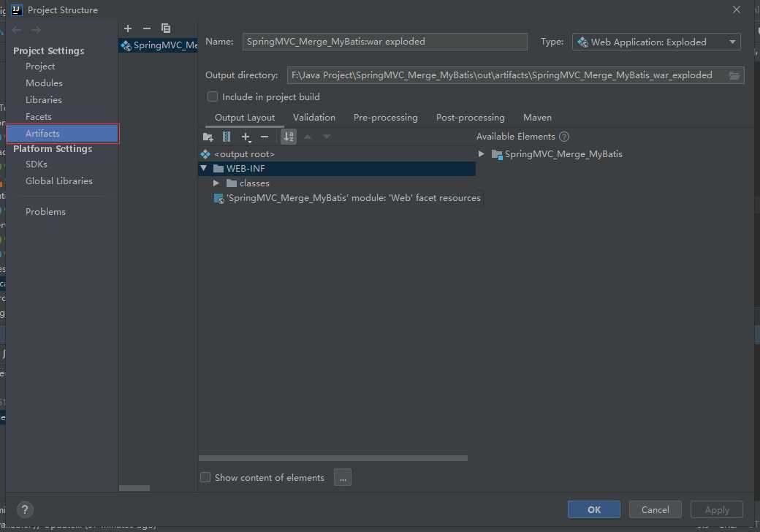Click the create archive icon in layout toolbar

point(227,137)
